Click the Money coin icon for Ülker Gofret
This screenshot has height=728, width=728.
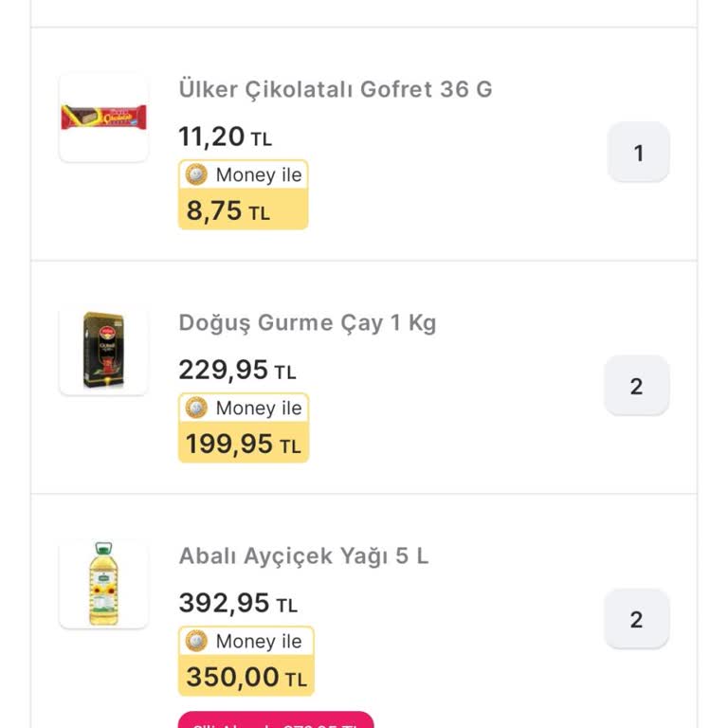[196, 174]
